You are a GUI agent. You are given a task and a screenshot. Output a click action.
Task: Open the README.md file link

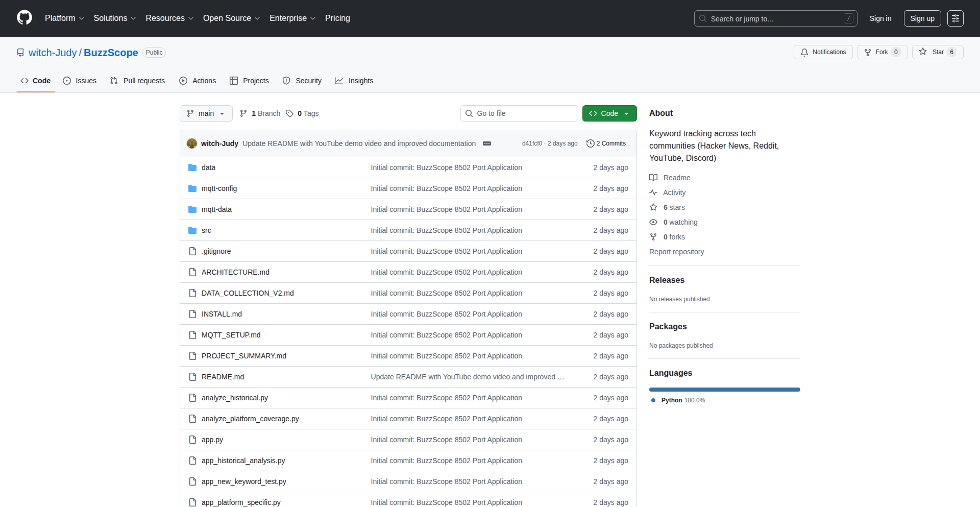[x=223, y=377]
